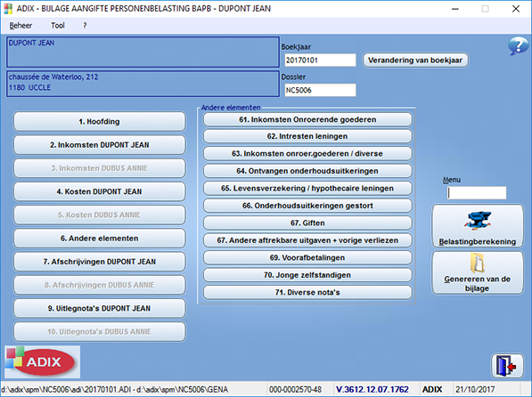The width and height of the screenshot is (532, 397).
Task: Open 71. Diverse nota's
Action: (307, 292)
